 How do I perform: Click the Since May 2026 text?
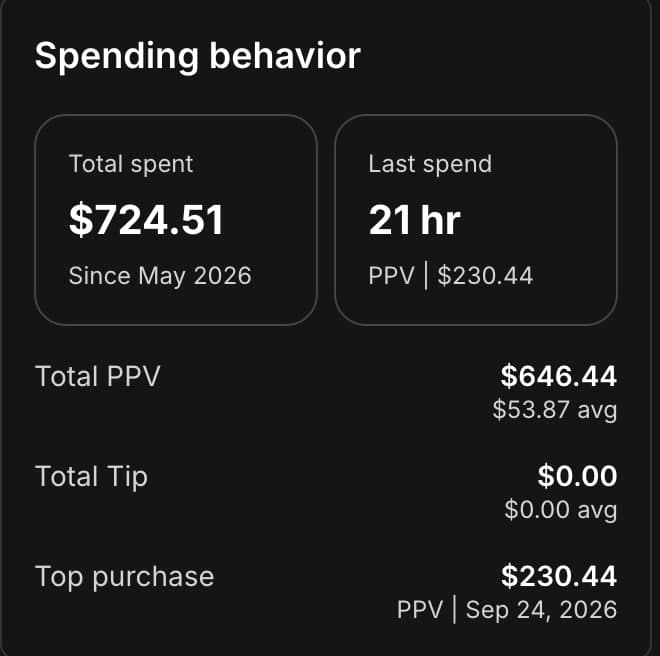tap(160, 276)
